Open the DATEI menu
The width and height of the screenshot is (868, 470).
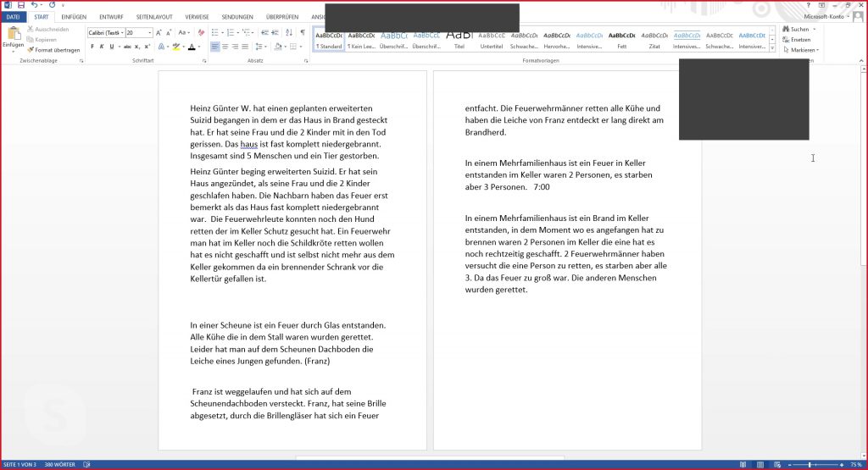pyautogui.click(x=14, y=17)
